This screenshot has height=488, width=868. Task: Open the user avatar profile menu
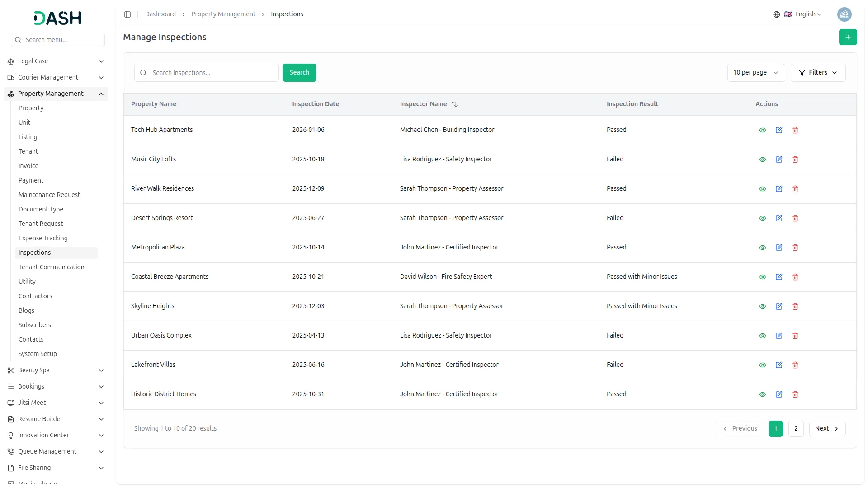pos(844,14)
